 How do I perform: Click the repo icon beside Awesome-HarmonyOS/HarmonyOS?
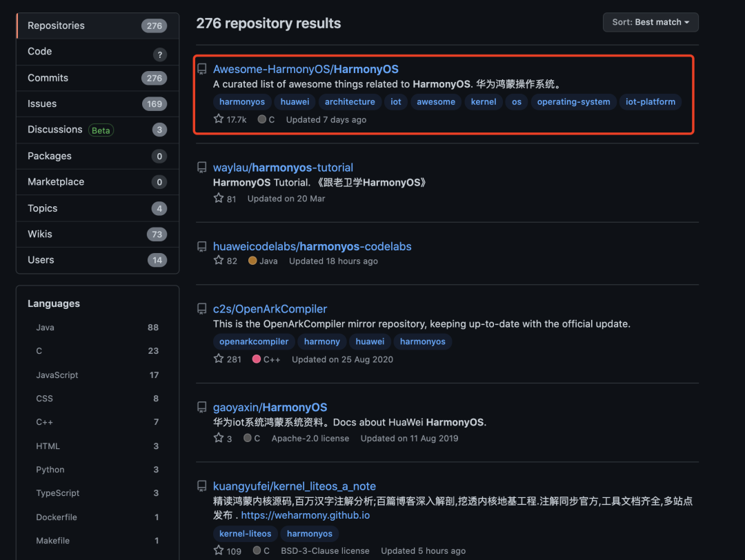[202, 70]
